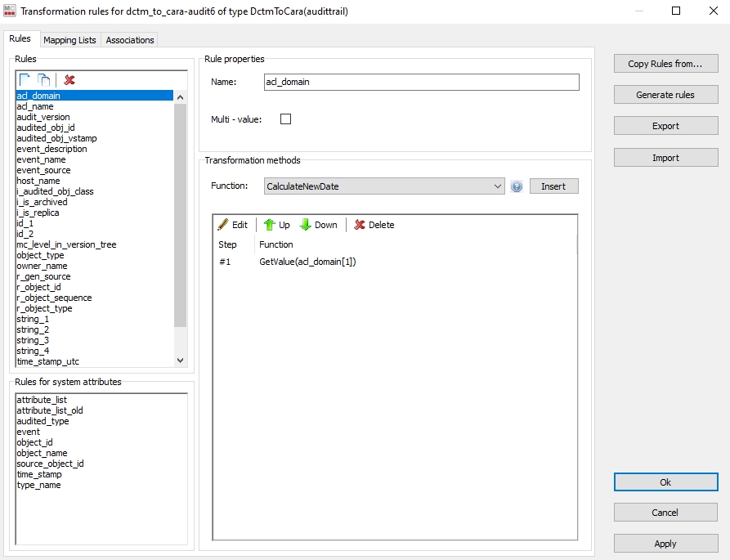Image resolution: width=730 pixels, height=560 pixels.
Task: Open function help icon beside dropdown
Action: click(517, 186)
